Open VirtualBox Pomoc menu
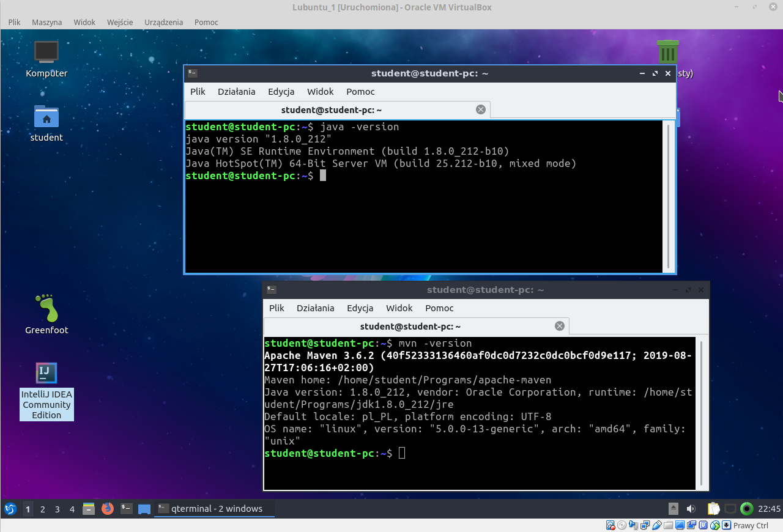This screenshot has height=532, width=783. (x=206, y=22)
